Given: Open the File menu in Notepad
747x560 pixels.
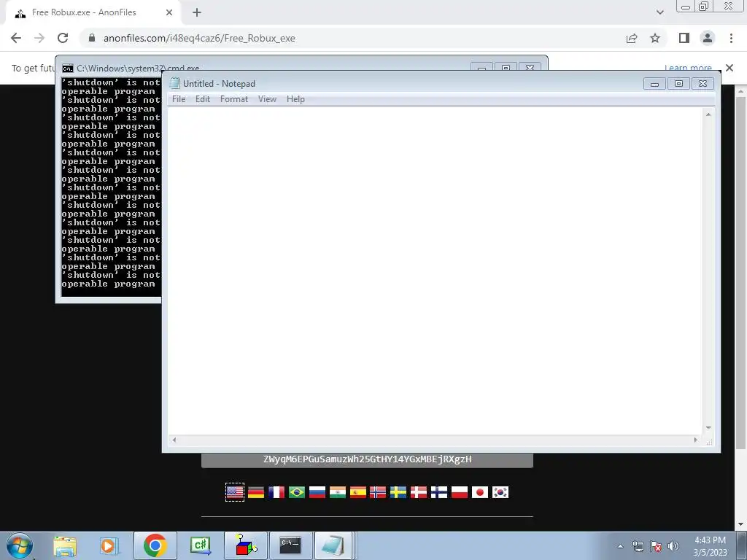Looking at the screenshot, I should [179, 99].
